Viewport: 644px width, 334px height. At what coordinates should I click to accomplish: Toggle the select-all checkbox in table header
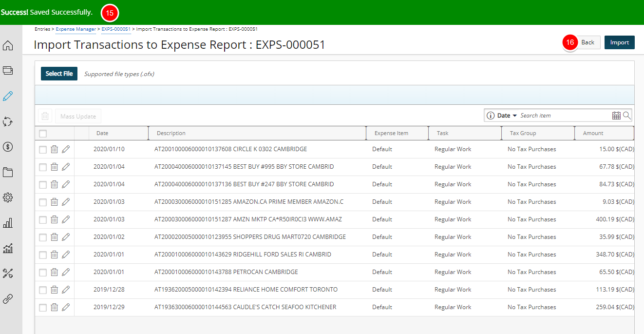(43, 134)
